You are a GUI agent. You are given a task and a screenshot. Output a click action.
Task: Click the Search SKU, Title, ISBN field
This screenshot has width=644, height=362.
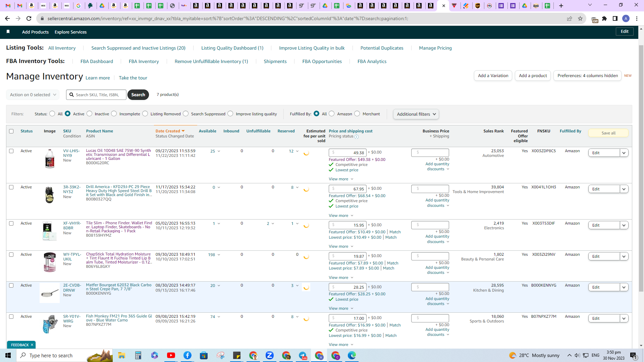pos(96,95)
